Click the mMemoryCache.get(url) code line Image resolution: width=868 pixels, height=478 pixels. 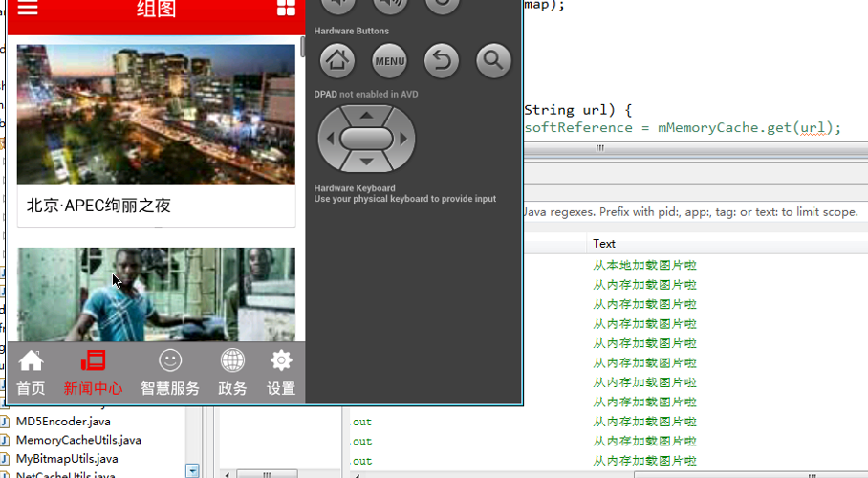683,128
